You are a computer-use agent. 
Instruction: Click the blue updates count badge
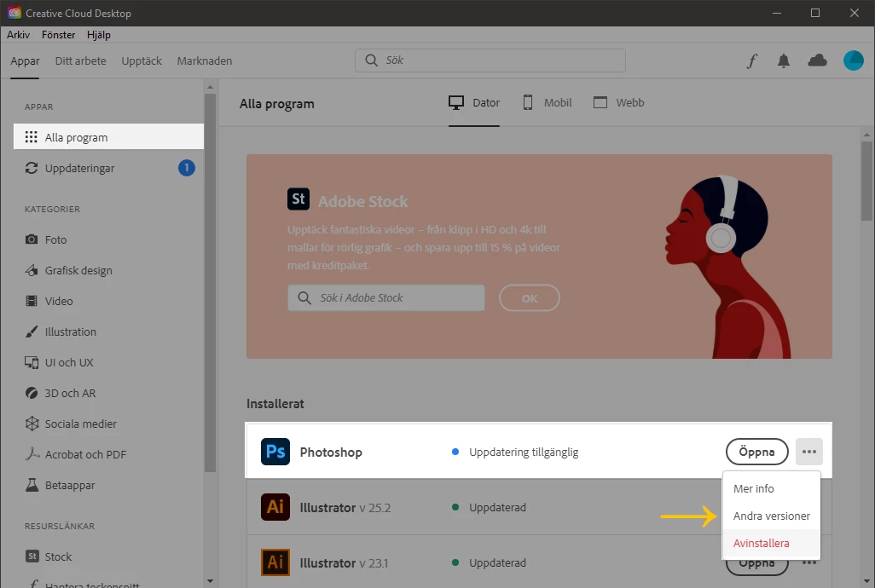187,168
